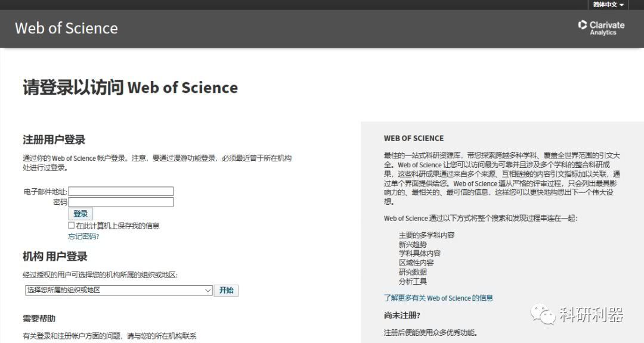Click the WEB OF SCIENCE sidebar heading
The image size is (644, 343).
(414, 138)
